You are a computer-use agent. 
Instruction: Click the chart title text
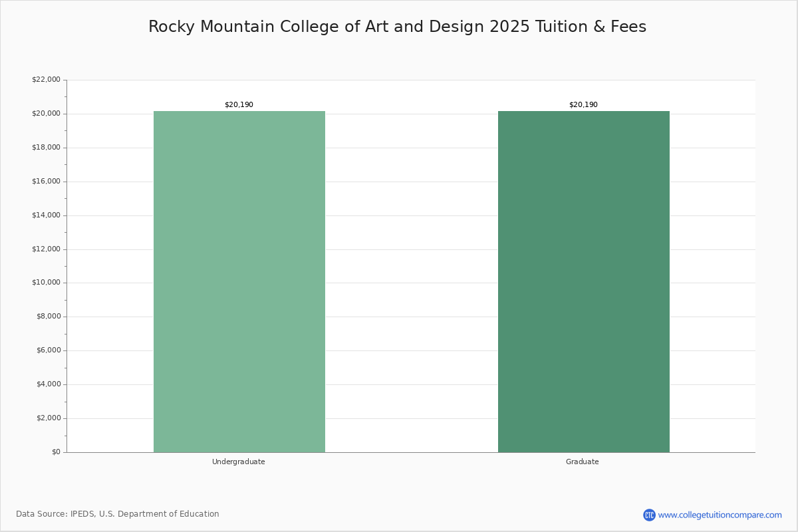(x=397, y=27)
